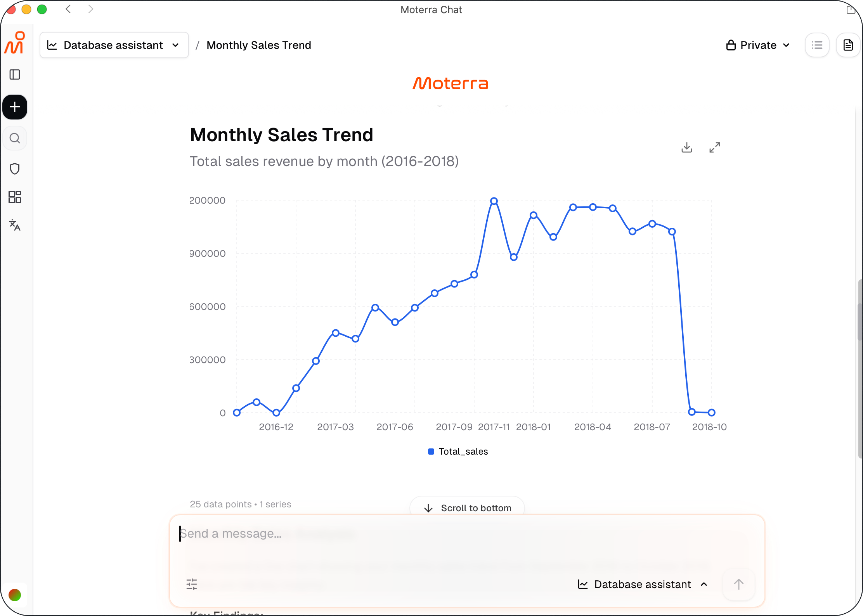Click the 2018-04 x-axis label
The image size is (863, 616).
[x=593, y=427]
